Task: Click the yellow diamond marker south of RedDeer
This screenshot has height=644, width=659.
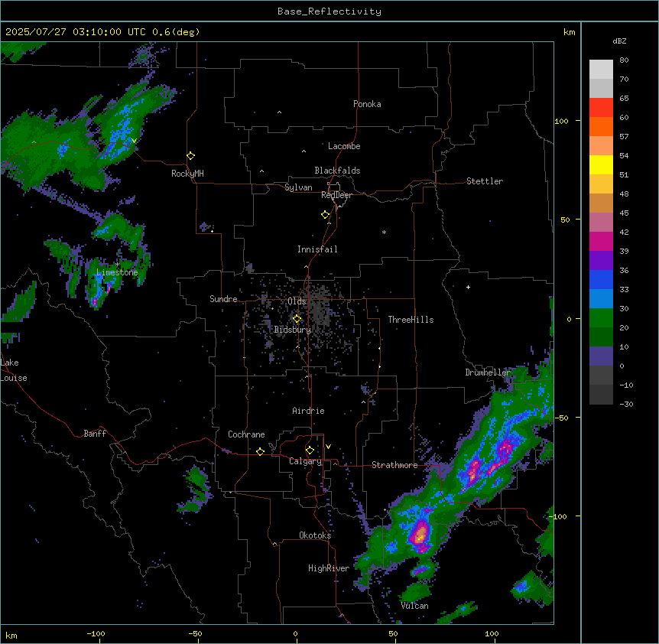Action: 326,215
